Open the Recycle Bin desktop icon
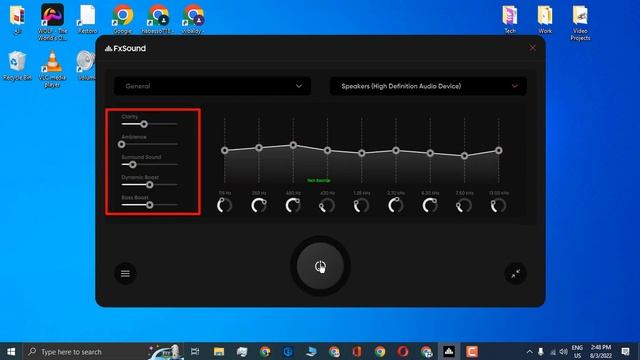Image resolution: width=640 pixels, height=360 pixels. pyautogui.click(x=17, y=66)
